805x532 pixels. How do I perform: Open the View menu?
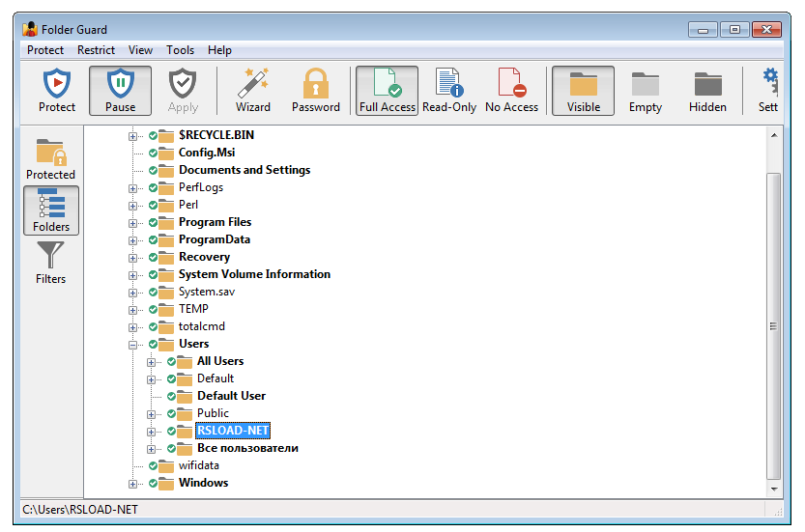pyautogui.click(x=140, y=50)
